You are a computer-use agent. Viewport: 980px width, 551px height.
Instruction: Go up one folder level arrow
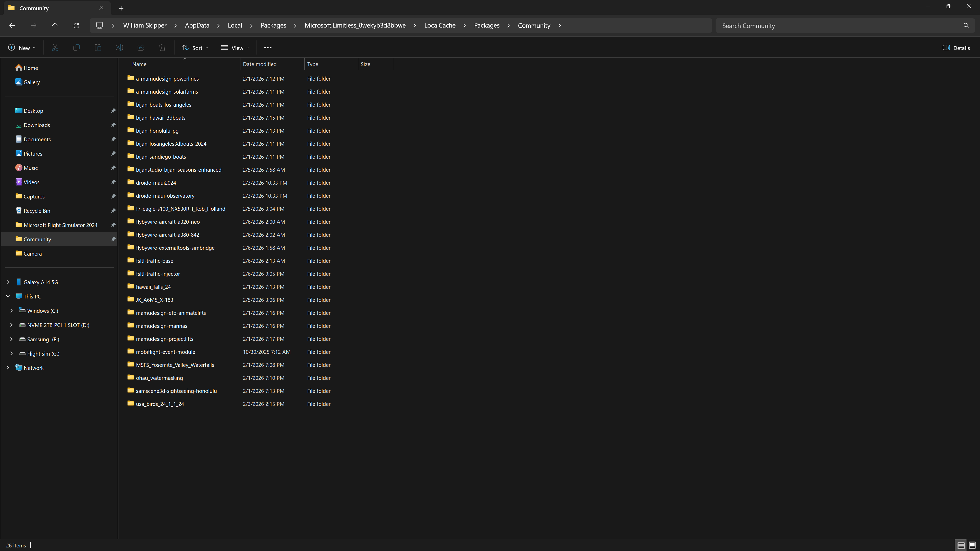click(x=55, y=26)
